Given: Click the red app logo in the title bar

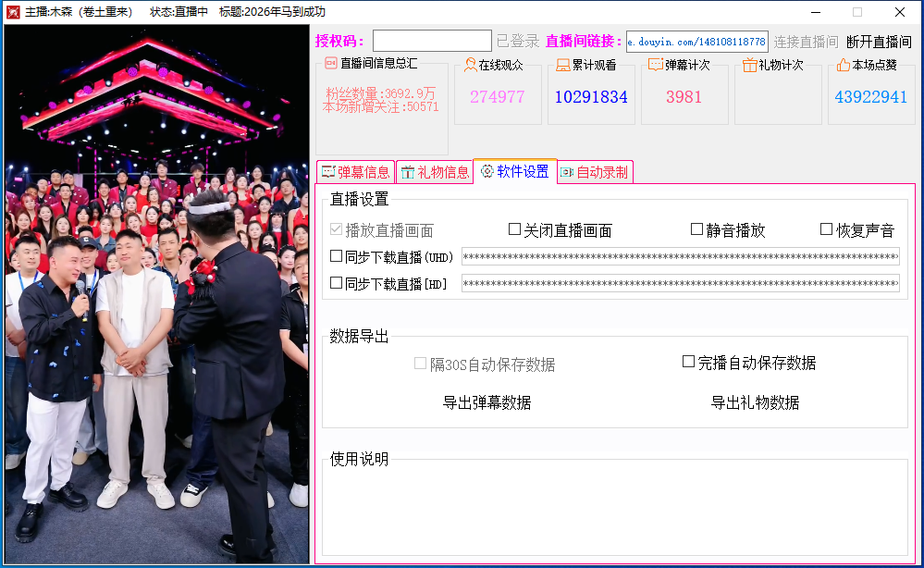Looking at the screenshot, I should coord(13,12).
